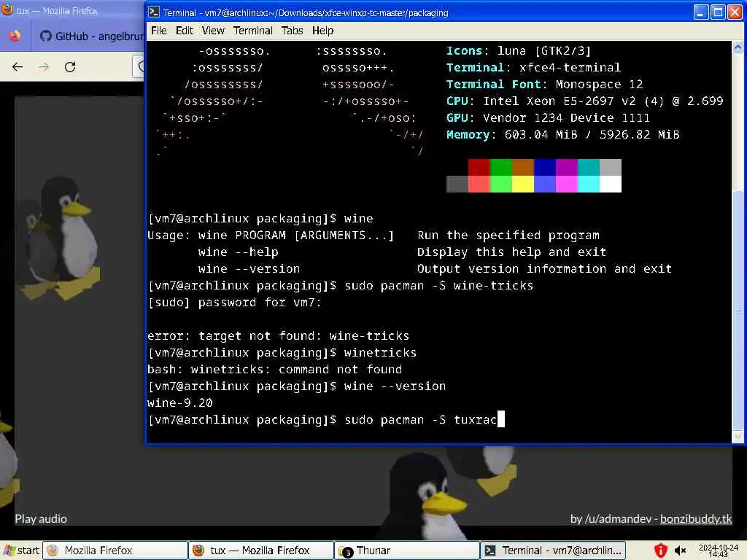
Task: Click the terminal scrollbar down arrow
Action: click(x=738, y=437)
